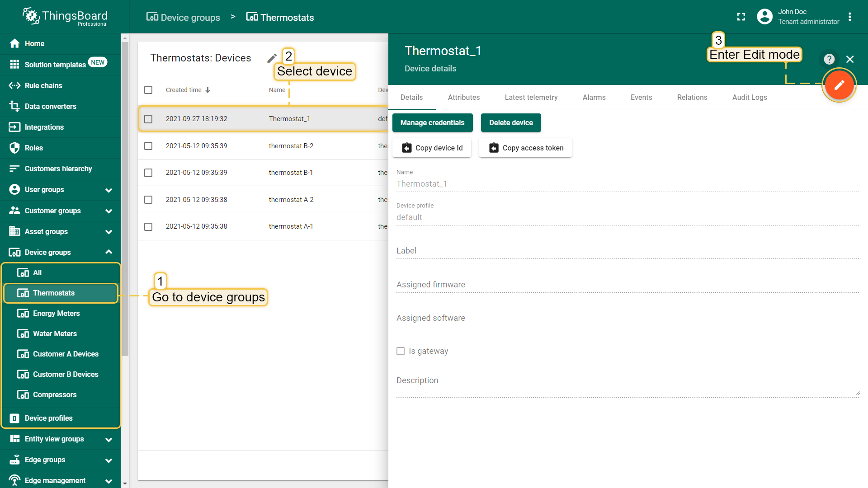868x488 pixels.
Task: Collapse the Device groups section
Action: tap(108, 252)
